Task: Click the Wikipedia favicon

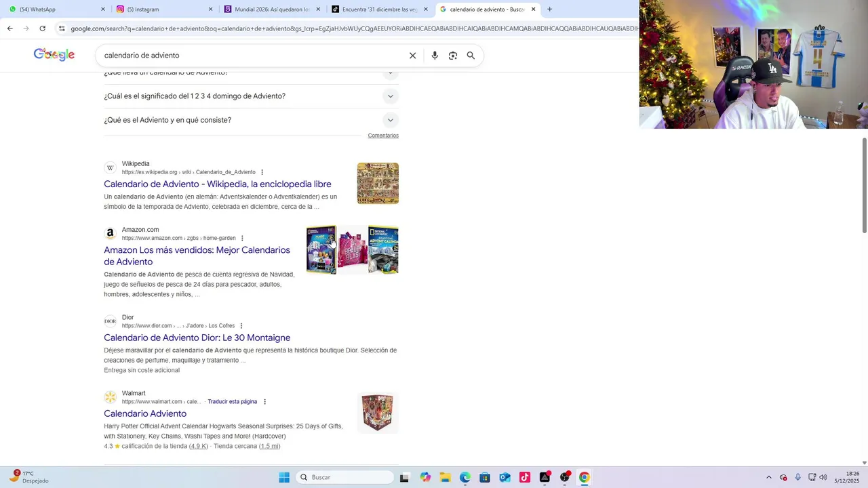Action: tap(110, 167)
